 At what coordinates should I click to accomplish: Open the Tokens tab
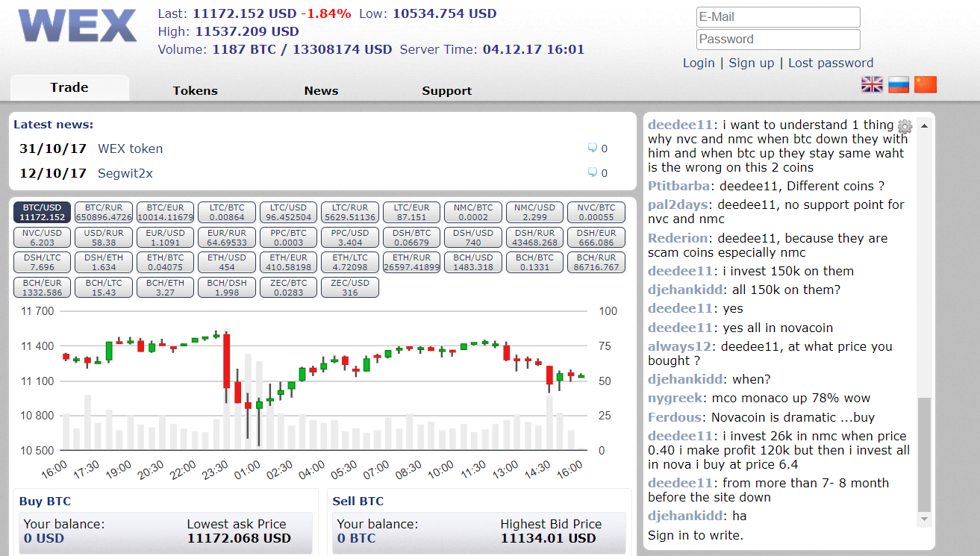point(196,90)
